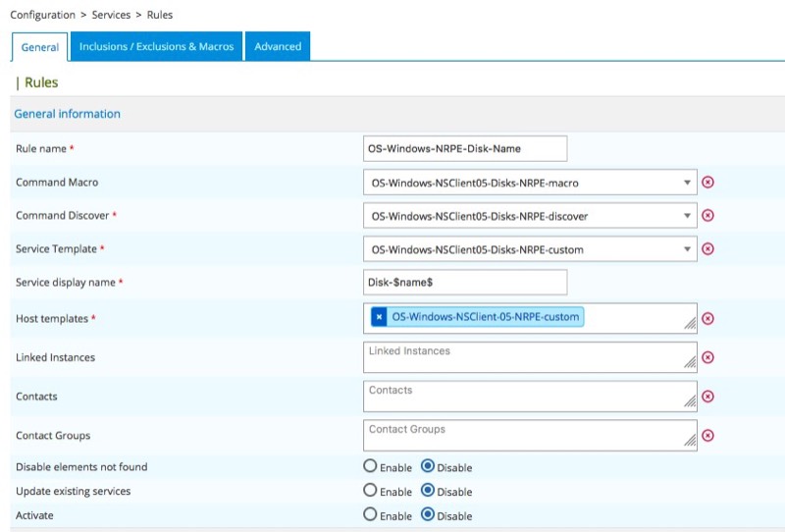
Task: Set Activate to Enable
Action: click(370, 515)
